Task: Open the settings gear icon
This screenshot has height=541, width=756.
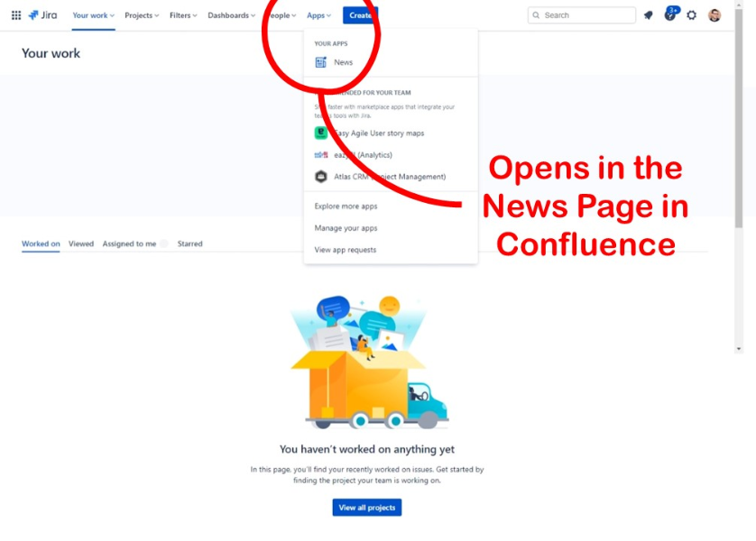Action: (x=691, y=15)
